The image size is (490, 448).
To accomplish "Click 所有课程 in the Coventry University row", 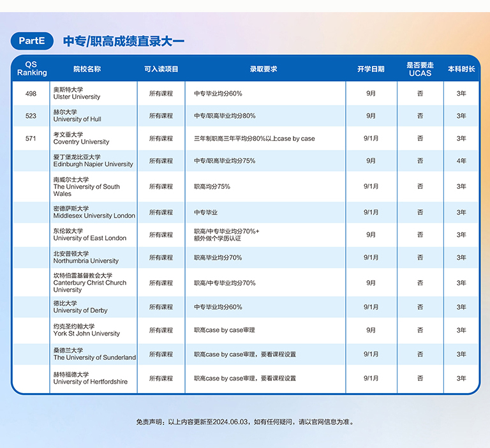I will click(x=161, y=138).
